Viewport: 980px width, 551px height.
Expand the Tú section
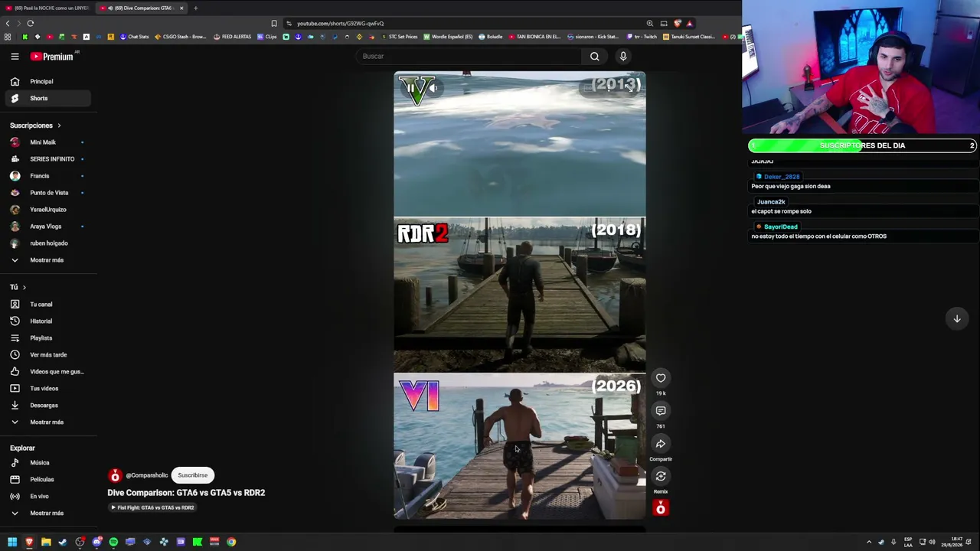pyautogui.click(x=18, y=287)
